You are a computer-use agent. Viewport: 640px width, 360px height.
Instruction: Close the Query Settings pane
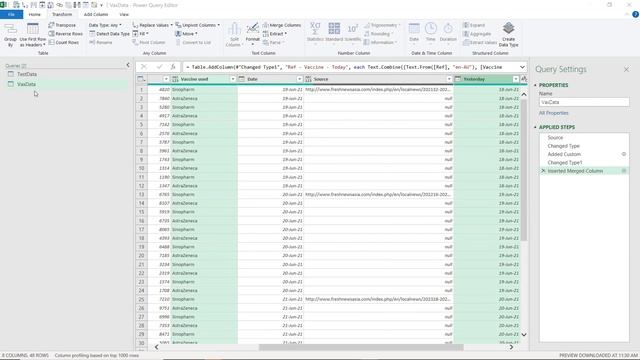(x=626, y=69)
